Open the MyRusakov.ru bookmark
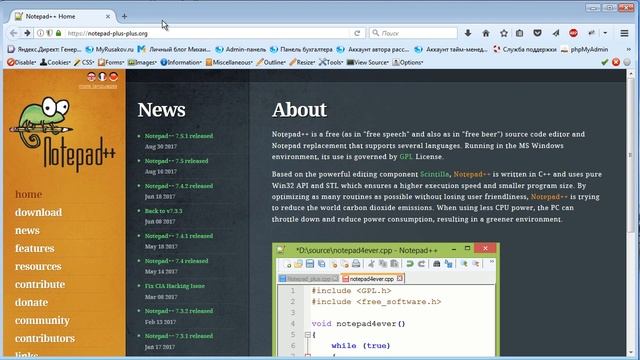Viewport: 640px width, 360px height. (110, 49)
